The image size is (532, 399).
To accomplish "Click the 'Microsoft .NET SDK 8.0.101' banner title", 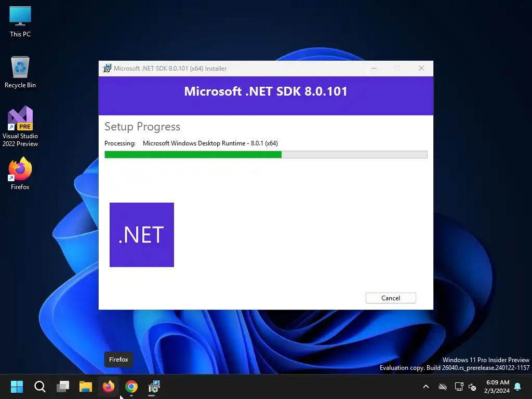I will point(265,91).
